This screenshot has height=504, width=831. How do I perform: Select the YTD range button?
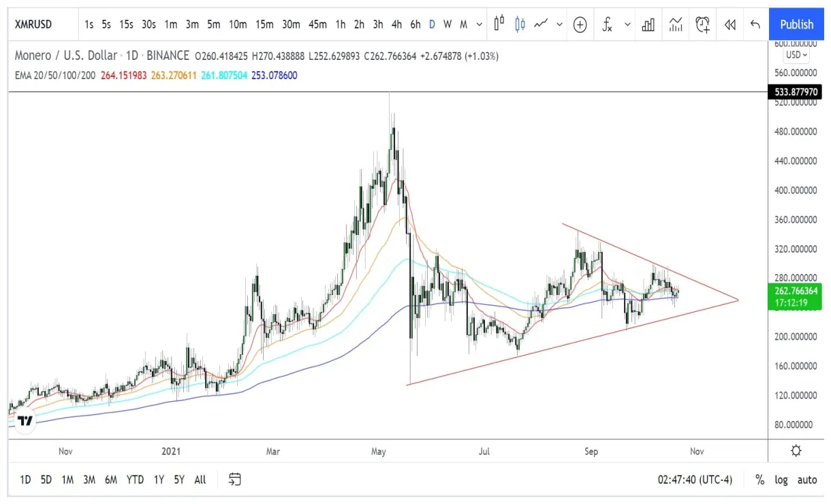[135, 479]
